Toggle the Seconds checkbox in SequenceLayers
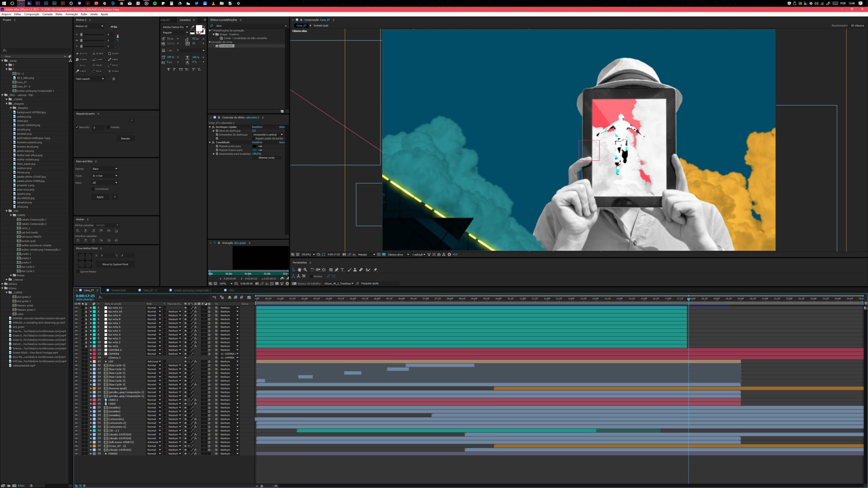868x488 pixels. click(77, 127)
